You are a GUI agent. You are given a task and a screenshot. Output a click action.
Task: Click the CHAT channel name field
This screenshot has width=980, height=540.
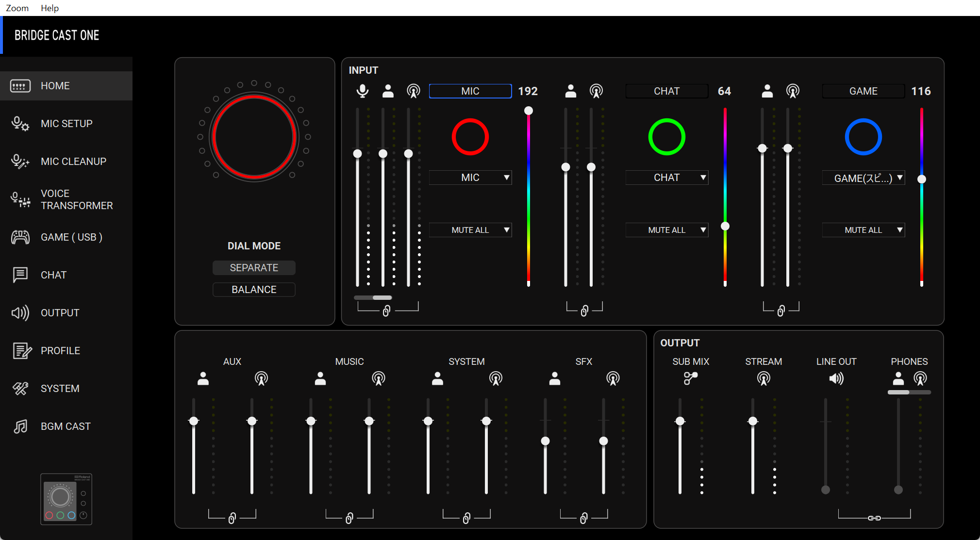[x=667, y=91]
